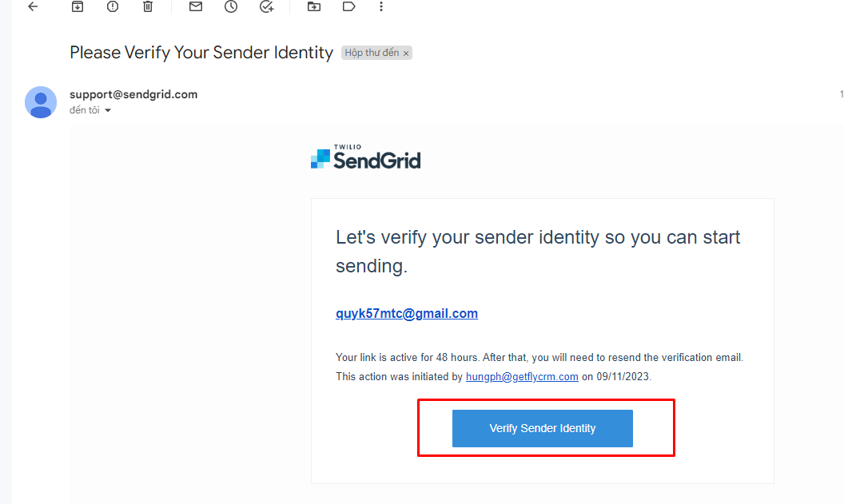Open the hungph@getflycrm.com link

[x=522, y=377]
